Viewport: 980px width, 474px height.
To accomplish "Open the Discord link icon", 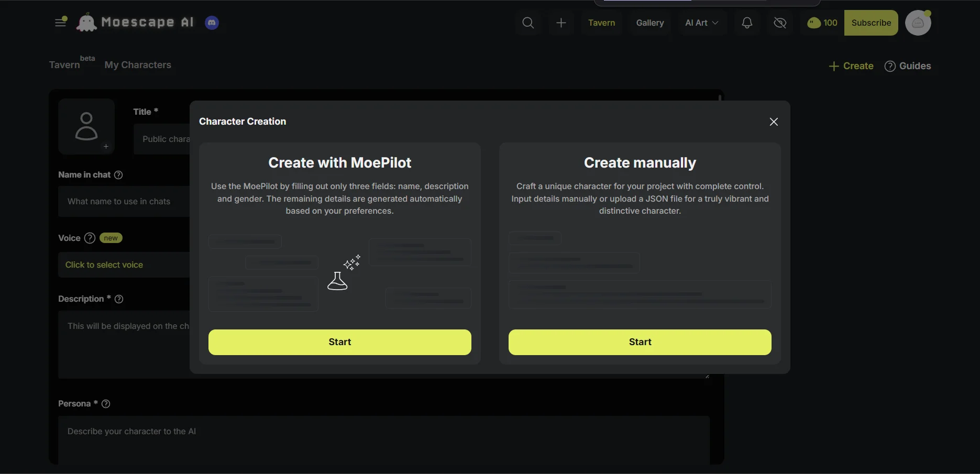I will [x=212, y=23].
